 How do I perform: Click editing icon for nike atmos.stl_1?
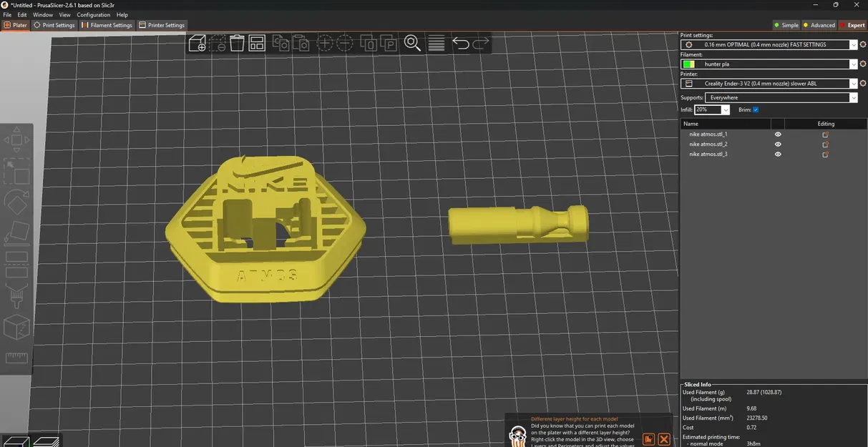click(x=825, y=134)
